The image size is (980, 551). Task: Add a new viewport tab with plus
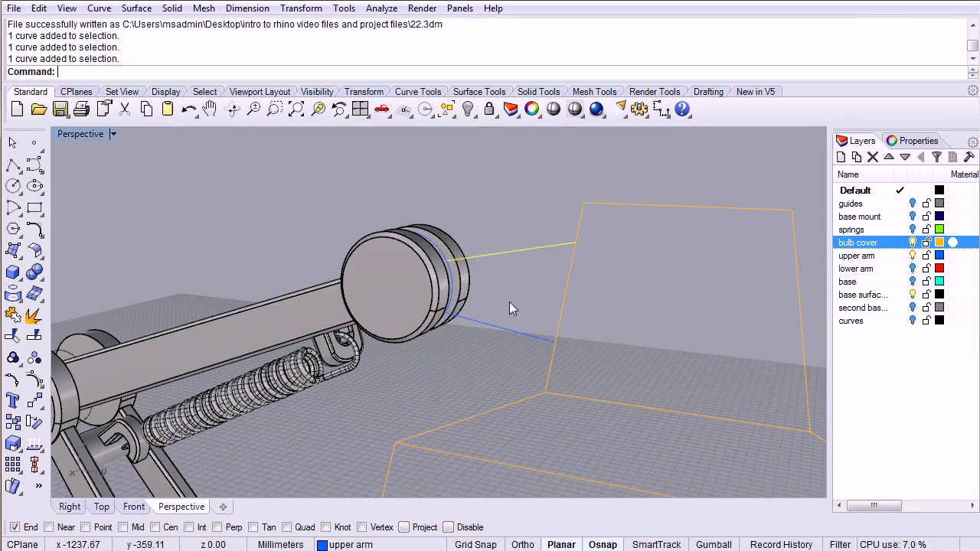click(x=223, y=507)
